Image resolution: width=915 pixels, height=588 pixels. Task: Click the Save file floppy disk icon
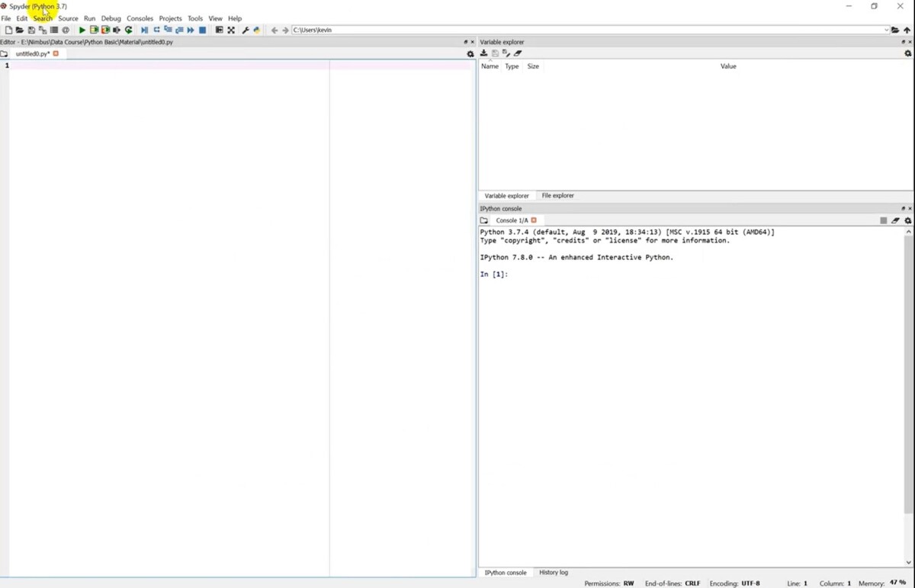pos(31,31)
